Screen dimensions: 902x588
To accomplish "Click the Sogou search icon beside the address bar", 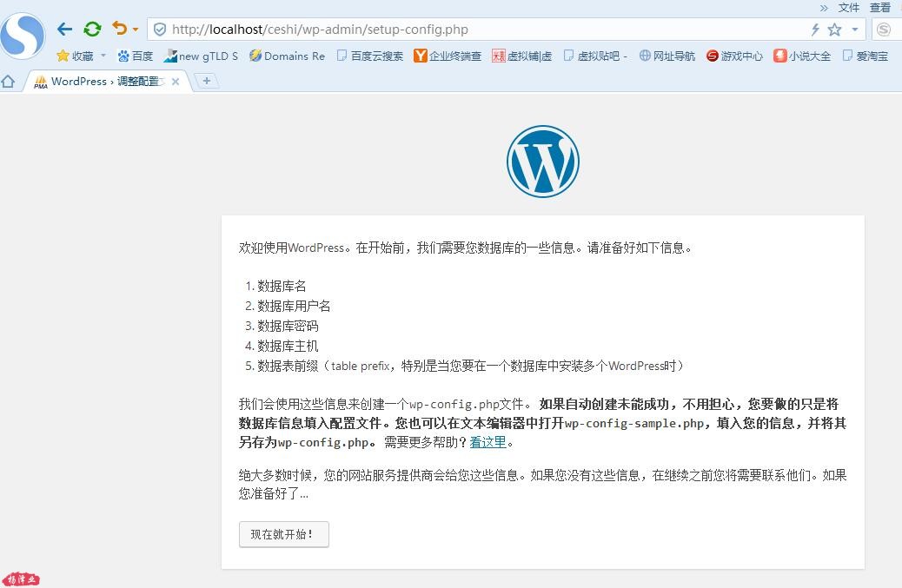I will pyautogui.click(x=884, y=30).
